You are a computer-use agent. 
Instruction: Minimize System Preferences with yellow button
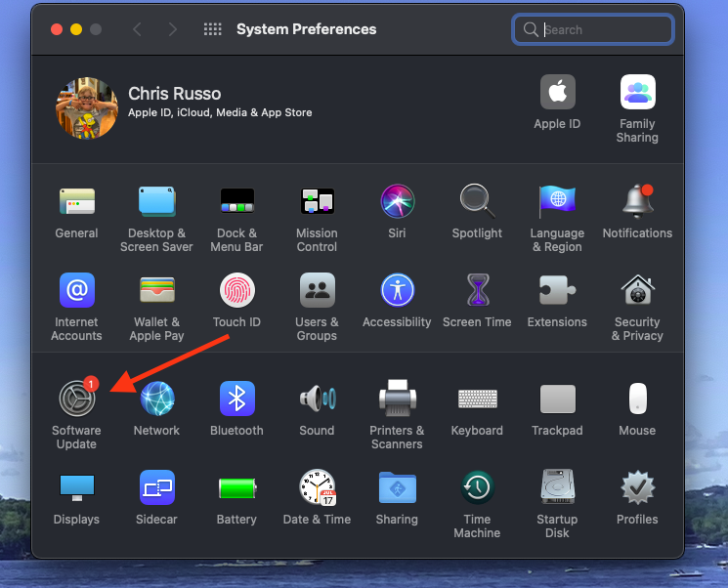[x=76, y=29]
